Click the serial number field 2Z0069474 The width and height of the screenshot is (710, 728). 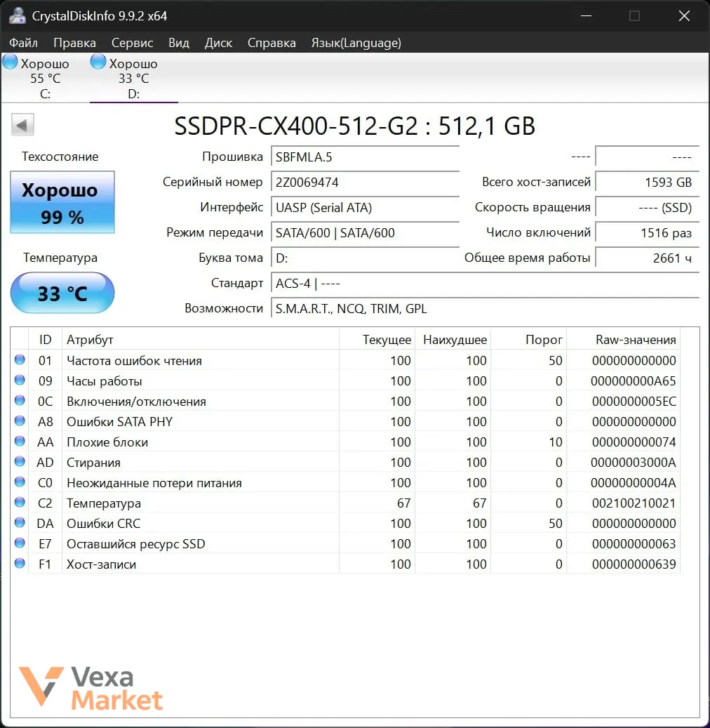[365, 182]
